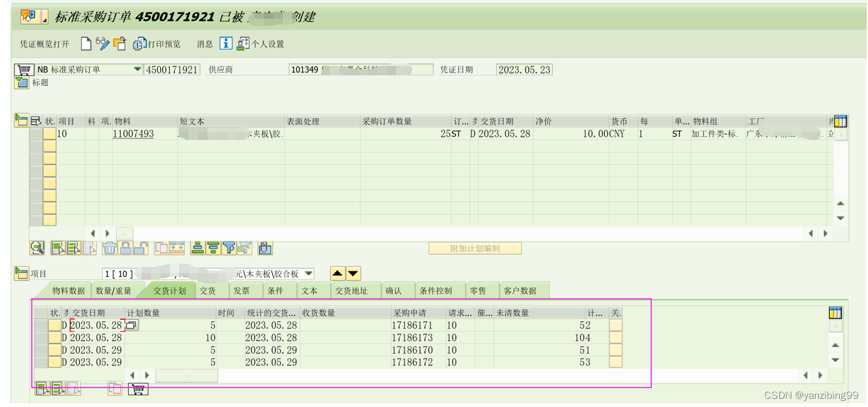This screenshot has height=407, width=868.
Task: Check the 关 checkbox on first schedule row
Action: pyautogui.click(x=615, y=325)
